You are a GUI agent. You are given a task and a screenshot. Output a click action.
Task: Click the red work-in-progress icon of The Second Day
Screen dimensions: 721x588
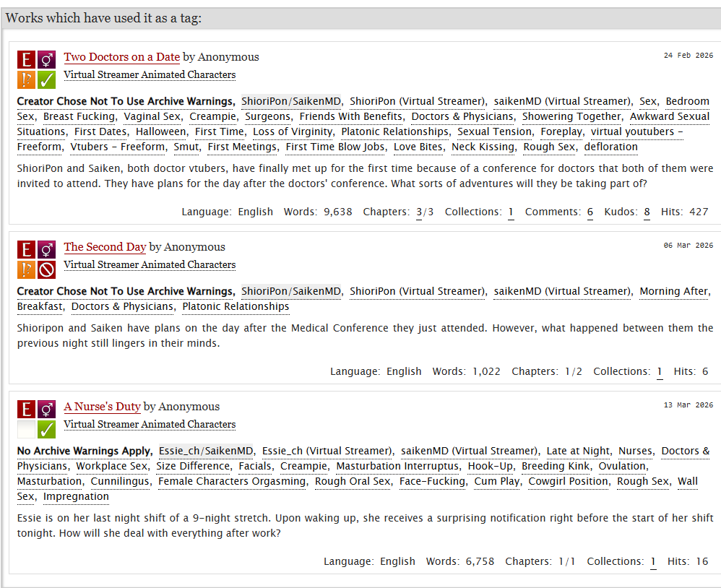46,270
